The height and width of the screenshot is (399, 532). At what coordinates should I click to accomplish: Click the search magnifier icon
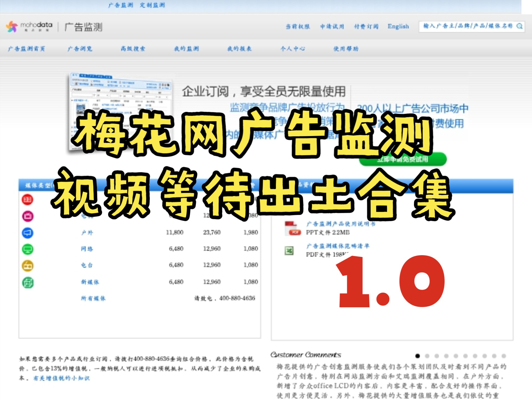[x=519, y=26]
